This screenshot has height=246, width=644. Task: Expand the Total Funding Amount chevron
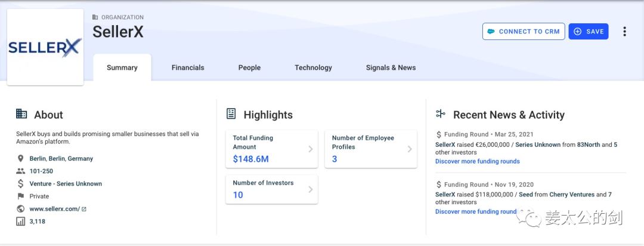pyautogui.click(x=311, y=149)
